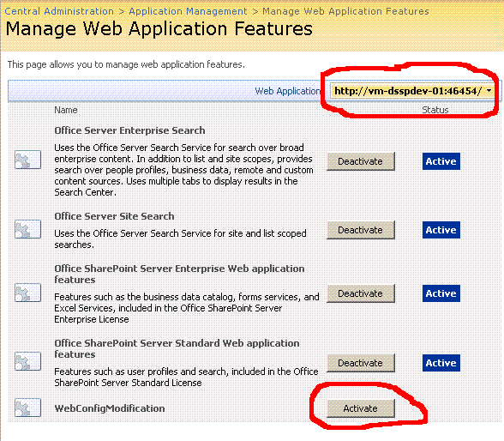Select the Office Server Enterprise Search title
The image size is (504, 441).
coord(129,130)
